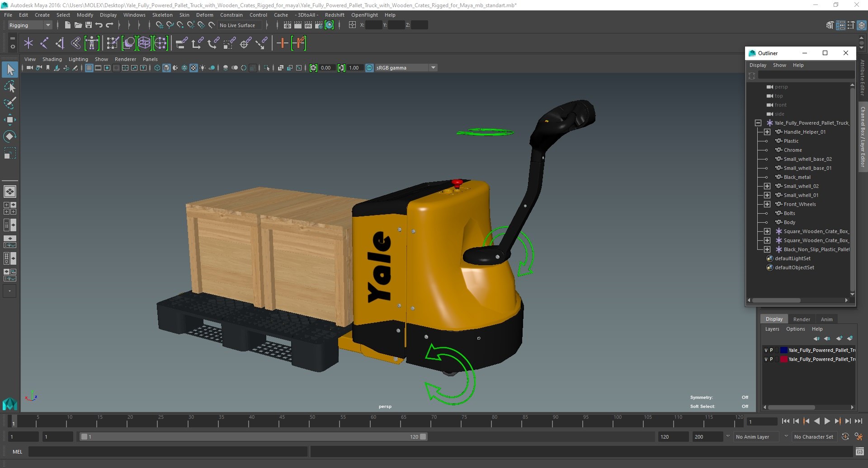Toggle Use All Lights in viewport toolbar
868x468 pixels.
pos(203,68)
